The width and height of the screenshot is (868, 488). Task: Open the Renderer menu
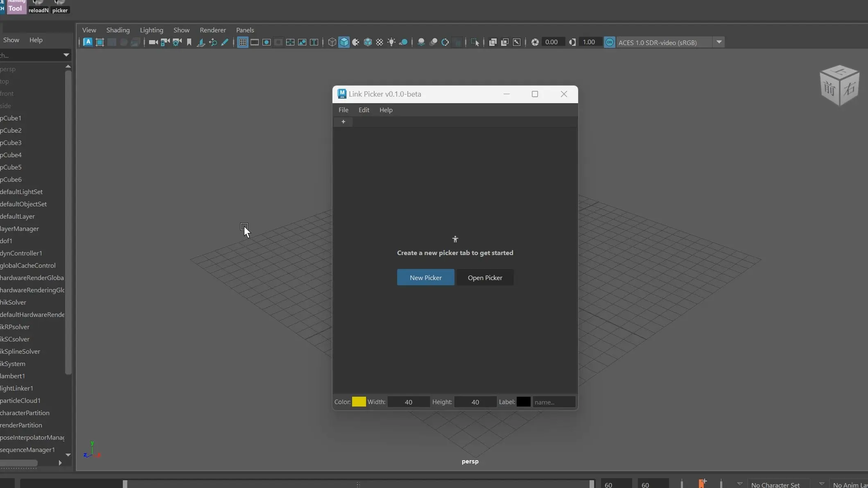pos(212,30)
